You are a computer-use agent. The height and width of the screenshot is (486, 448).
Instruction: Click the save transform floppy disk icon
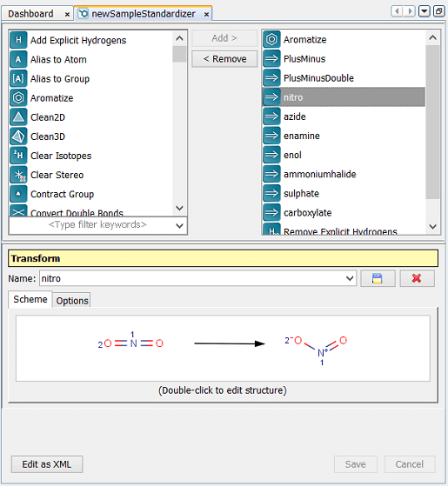[x=378, y=278]
